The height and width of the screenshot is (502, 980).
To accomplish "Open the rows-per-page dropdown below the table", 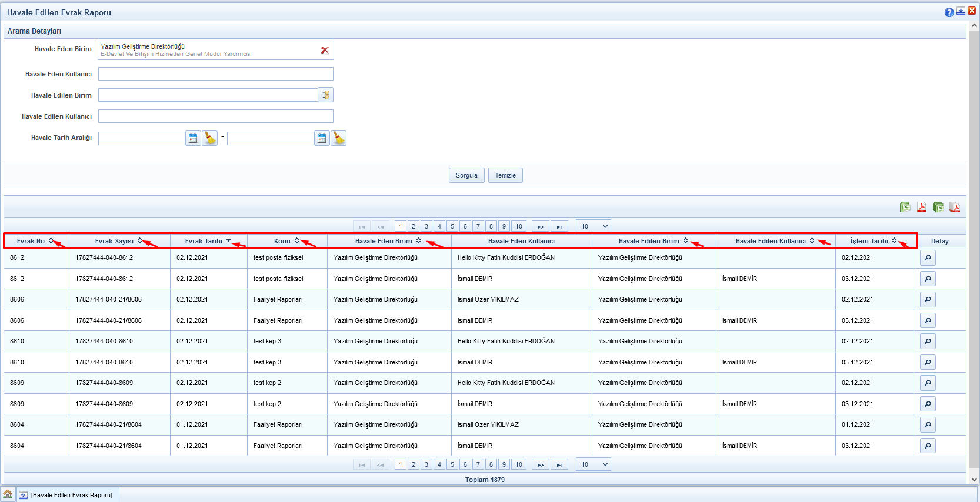I will (x=593, y=464).
